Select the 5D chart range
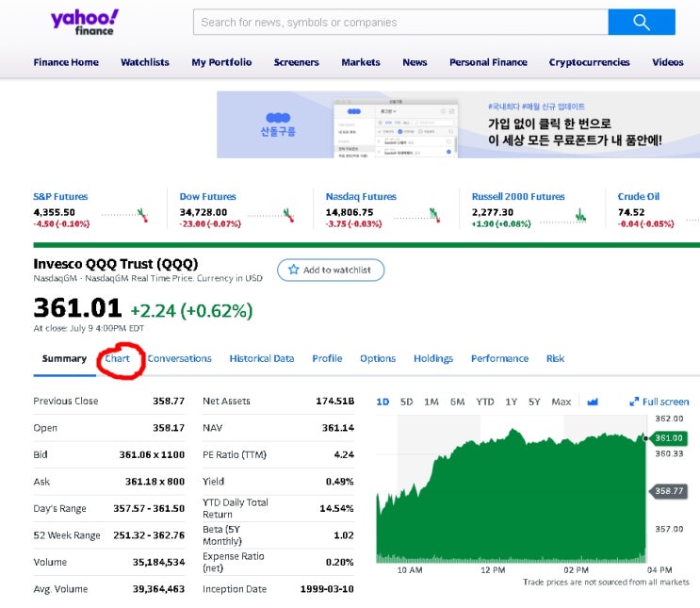This screenshot has height=608, width=700. click(x=406, y=402)
